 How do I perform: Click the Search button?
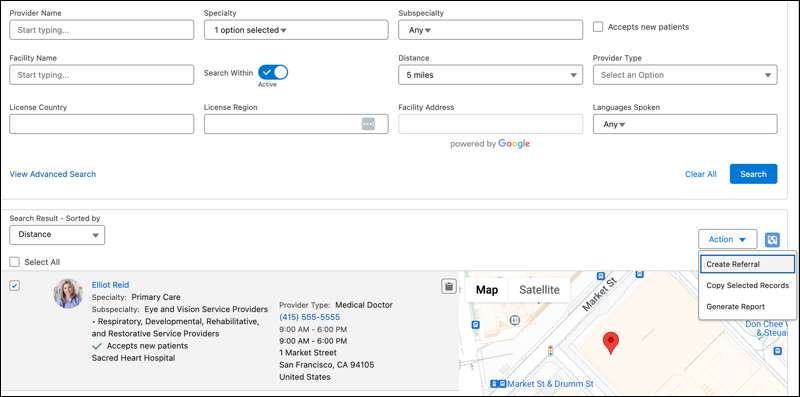click(x=754, y=174)
